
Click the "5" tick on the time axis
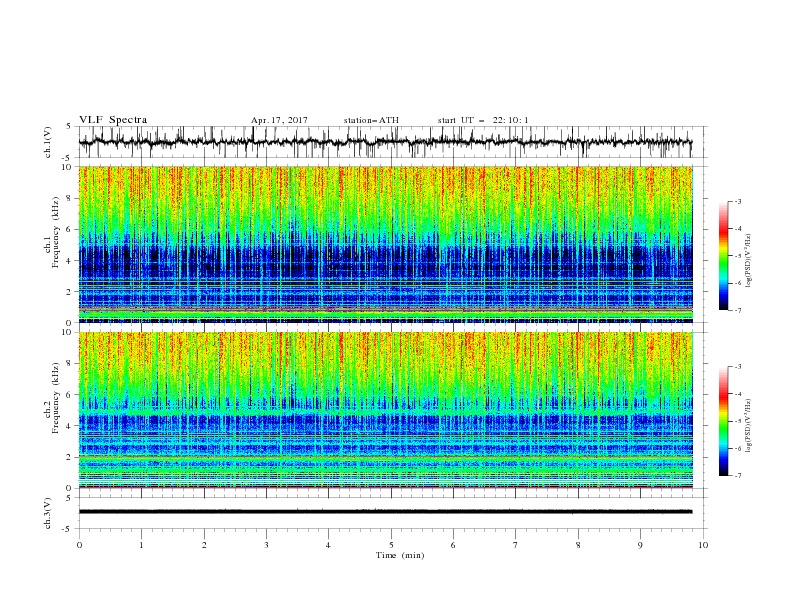[391, 545]
